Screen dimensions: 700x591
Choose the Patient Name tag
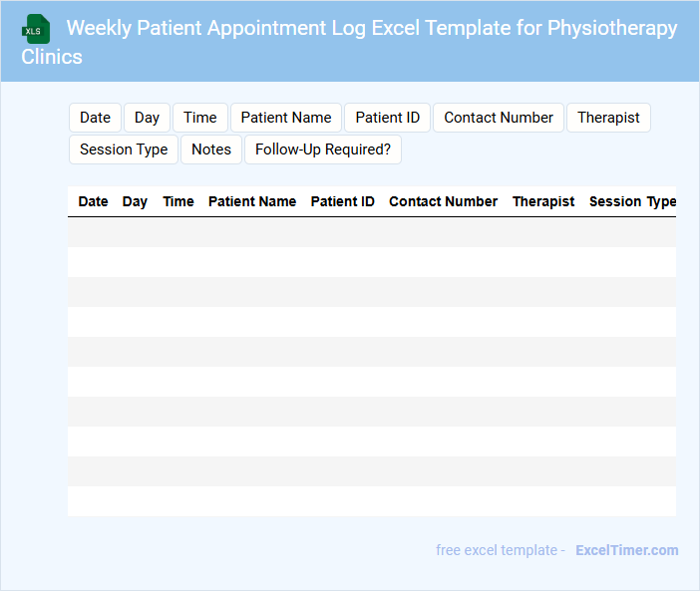286,118
